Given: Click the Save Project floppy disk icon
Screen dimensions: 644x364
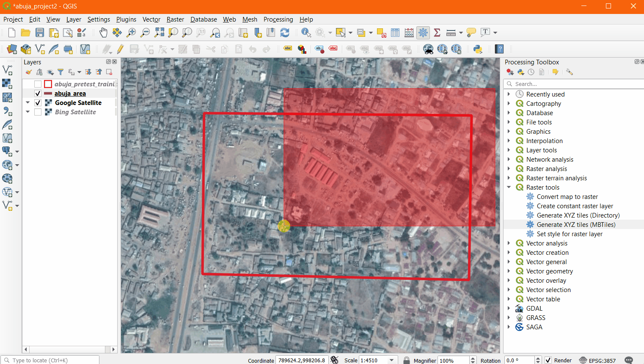Looking at the screenshot, I should tap(40, 33).
